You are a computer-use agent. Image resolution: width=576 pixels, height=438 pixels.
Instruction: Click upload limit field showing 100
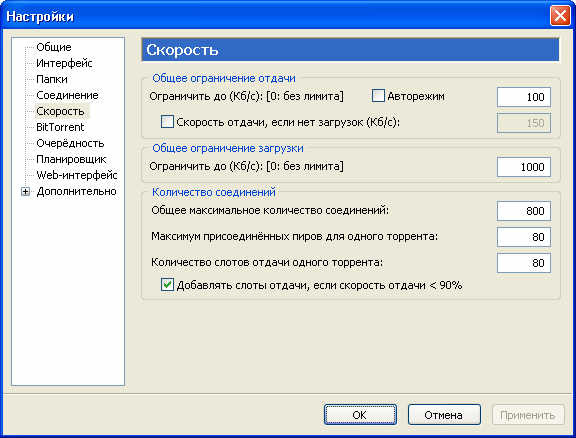524,97
